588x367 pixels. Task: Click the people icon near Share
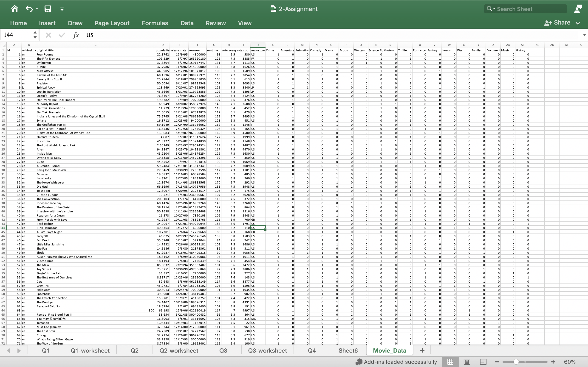[578, 8]
